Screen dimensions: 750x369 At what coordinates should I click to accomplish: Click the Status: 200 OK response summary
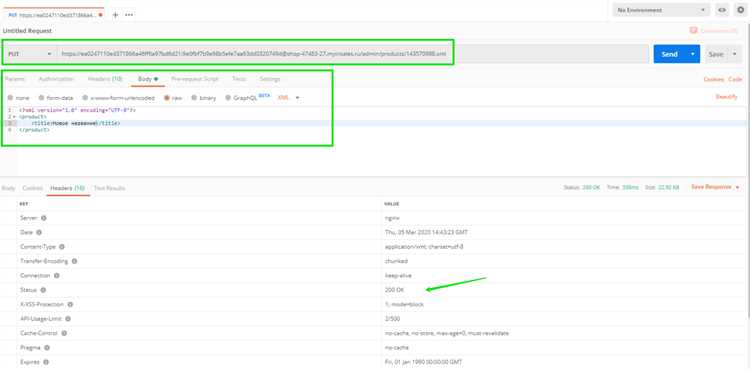point(582,187)
